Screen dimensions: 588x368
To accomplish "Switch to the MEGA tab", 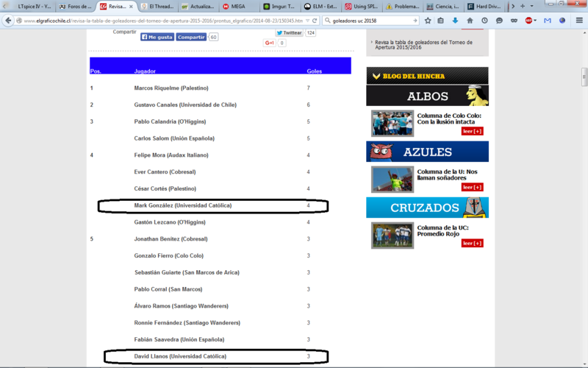I will [238, 7].
